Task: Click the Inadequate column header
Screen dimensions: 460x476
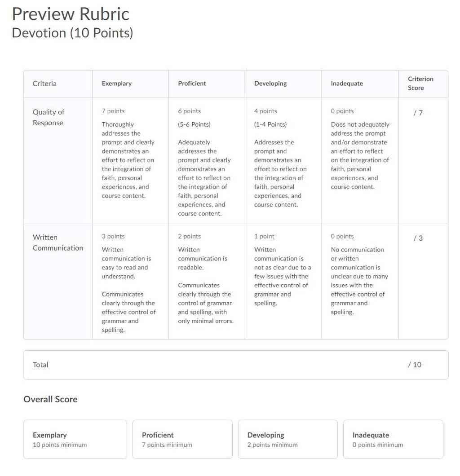Action: tap(347, 84)
